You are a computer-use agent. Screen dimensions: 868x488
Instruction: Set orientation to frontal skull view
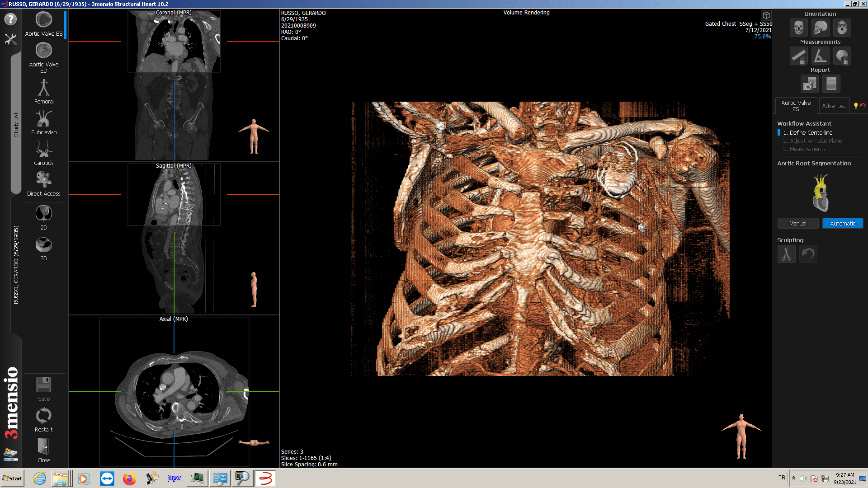798,28
